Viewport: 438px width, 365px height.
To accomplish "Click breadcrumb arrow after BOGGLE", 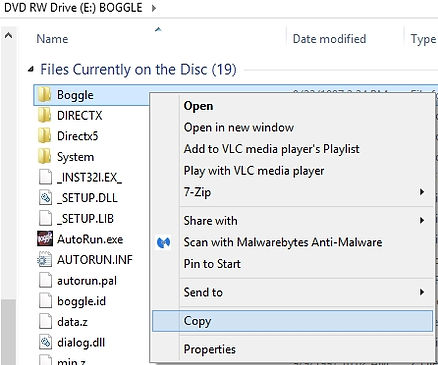I will pyautogui.click(x=154, y=8).
